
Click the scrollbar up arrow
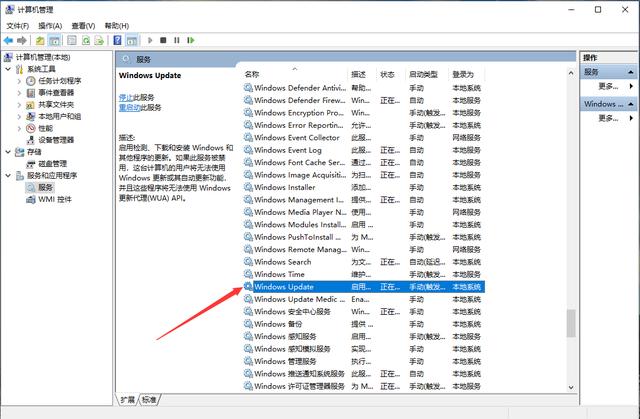[x=571, y=73]
